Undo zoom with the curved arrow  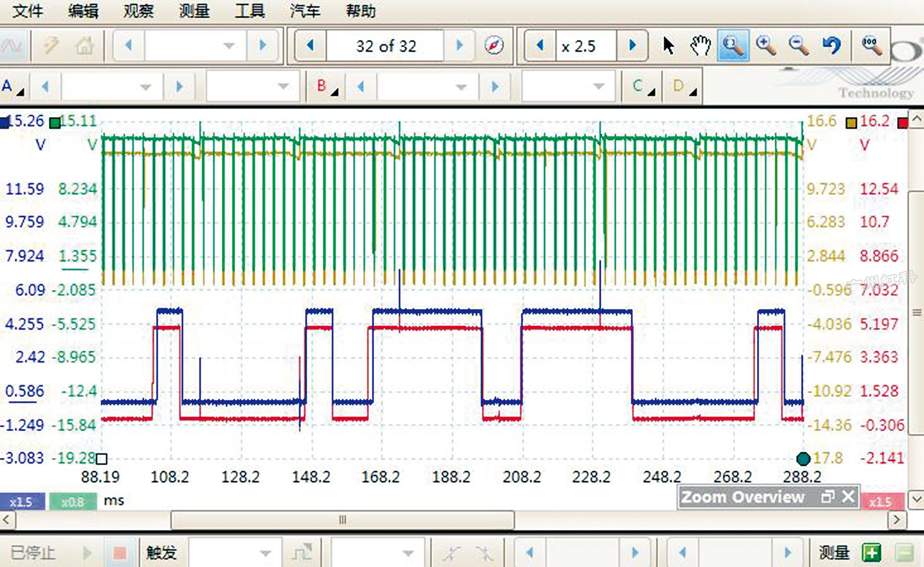tap(832, 46)
